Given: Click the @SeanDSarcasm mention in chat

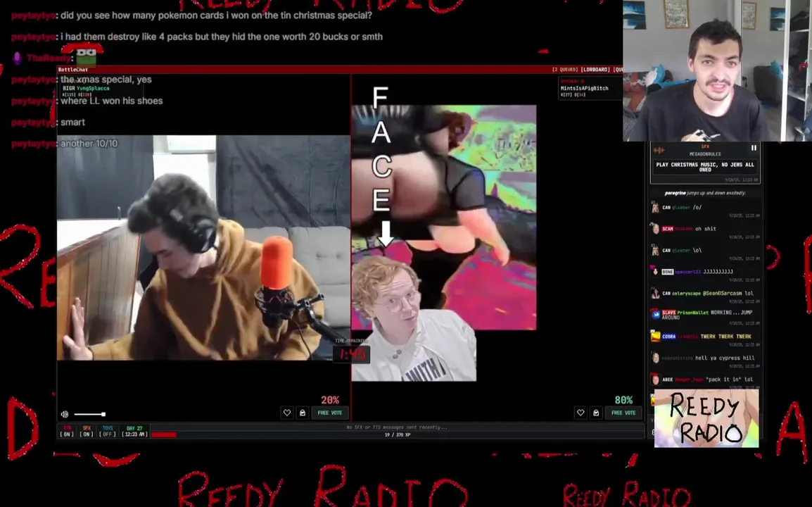Looking at the screenshot, I should [723, 294].
